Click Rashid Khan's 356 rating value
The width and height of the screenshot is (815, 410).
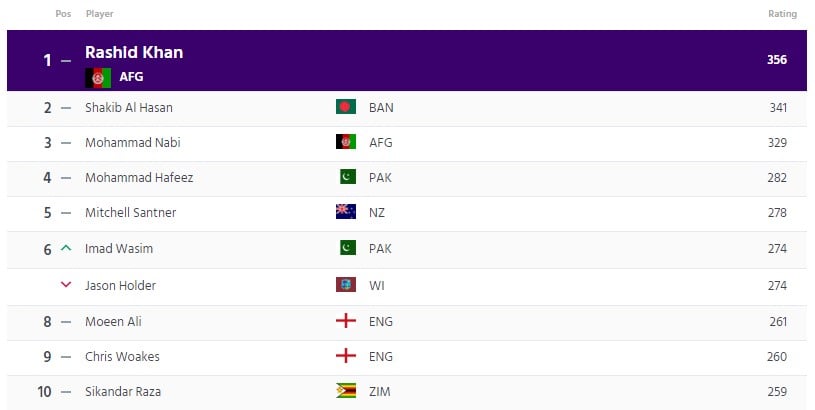click(x=777, y=60)
